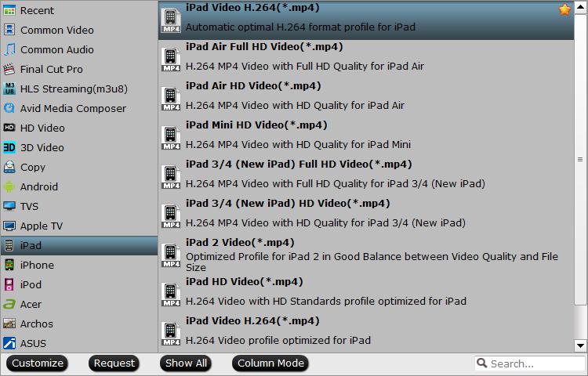The image size is (588, 376).
Task: Choose the Final Cut Pro category
Action: 79,69
